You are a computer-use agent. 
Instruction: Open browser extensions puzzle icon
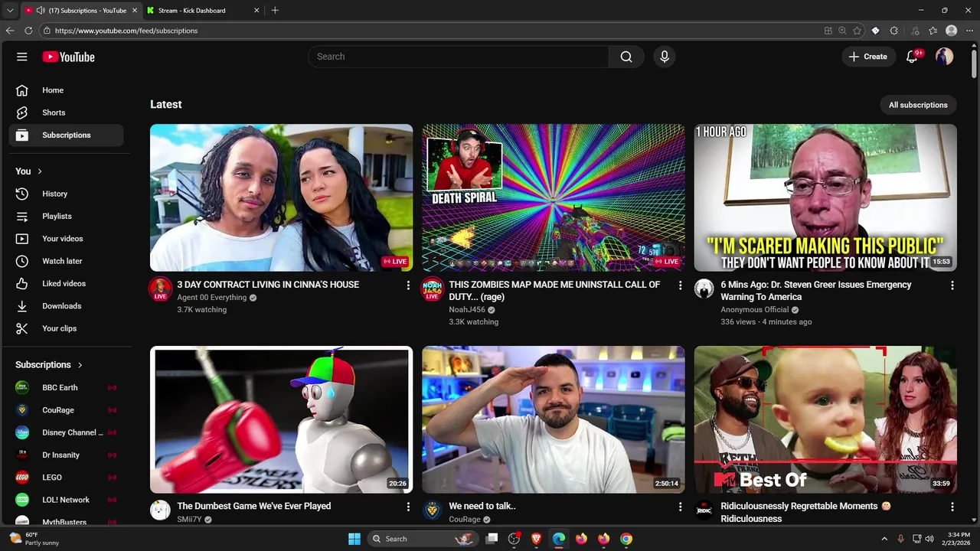(x=893, y=31)
